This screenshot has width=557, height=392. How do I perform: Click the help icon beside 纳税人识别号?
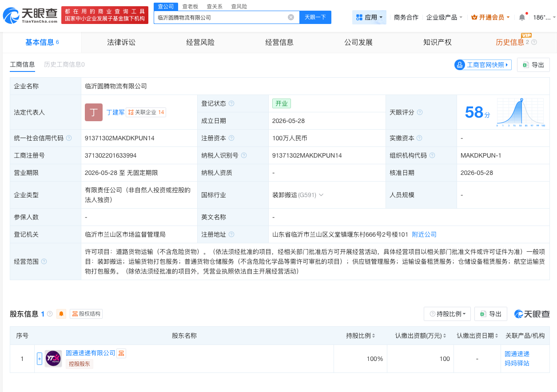tap(244, 155)
